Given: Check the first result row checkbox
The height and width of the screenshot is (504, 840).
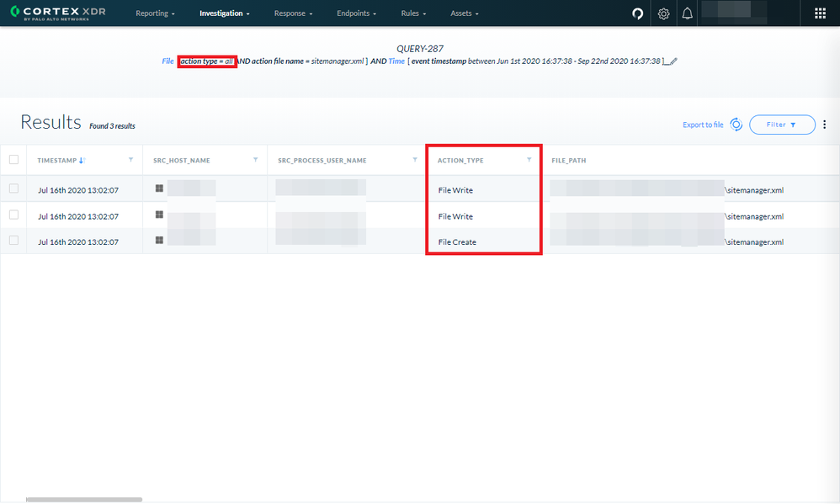Looking at the screenshot, I should coord(13,189).
